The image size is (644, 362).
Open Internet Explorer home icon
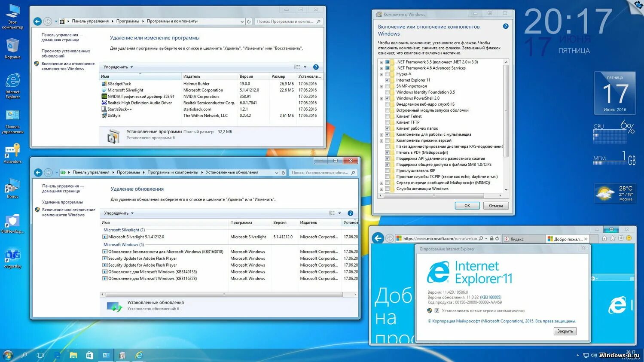pos(604,238)
